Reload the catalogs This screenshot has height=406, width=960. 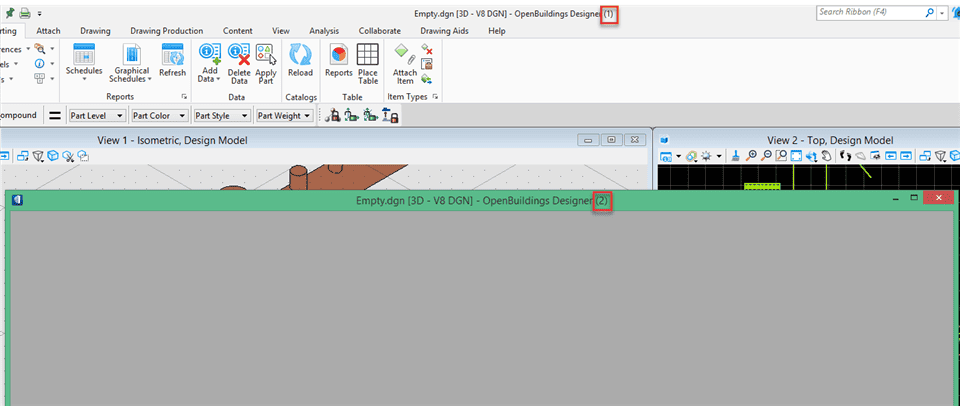pos(301,61)
